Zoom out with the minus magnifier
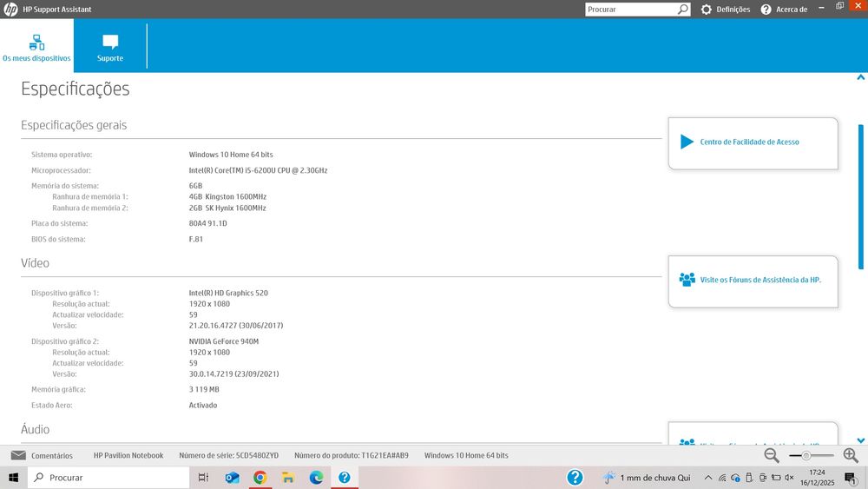Image resolution: width=868 pixels, height=489 pixels. tap(772, 455)
